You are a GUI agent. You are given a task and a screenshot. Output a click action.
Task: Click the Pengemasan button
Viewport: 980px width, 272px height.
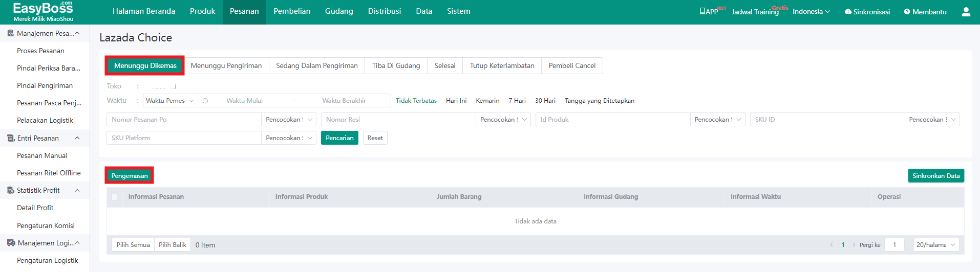[x=130, y=176]
